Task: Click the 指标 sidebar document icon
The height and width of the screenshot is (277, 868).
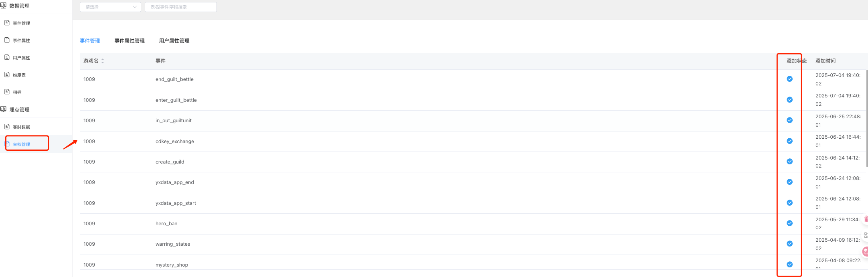Action: tap(7, 92)
